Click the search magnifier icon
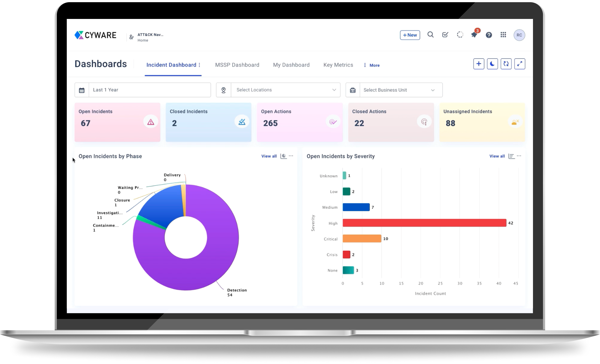Screen dimensions: 600x364 tap(430, 35)
